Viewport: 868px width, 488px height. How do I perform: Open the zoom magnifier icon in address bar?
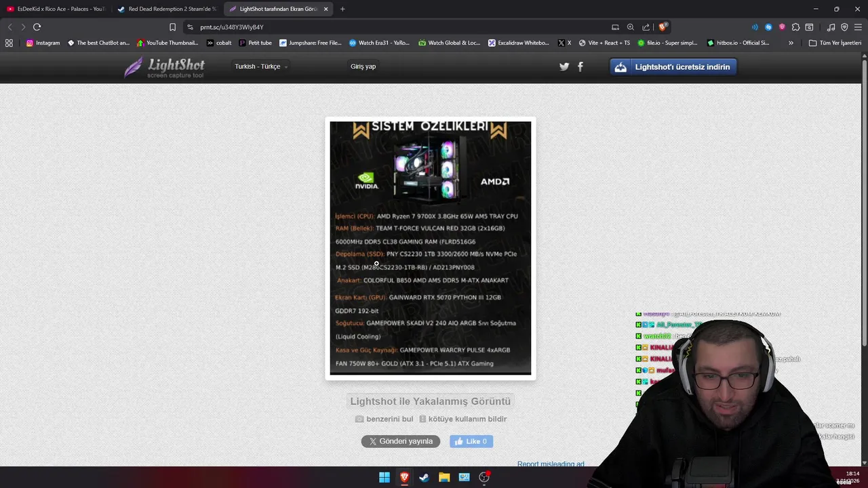631,27
